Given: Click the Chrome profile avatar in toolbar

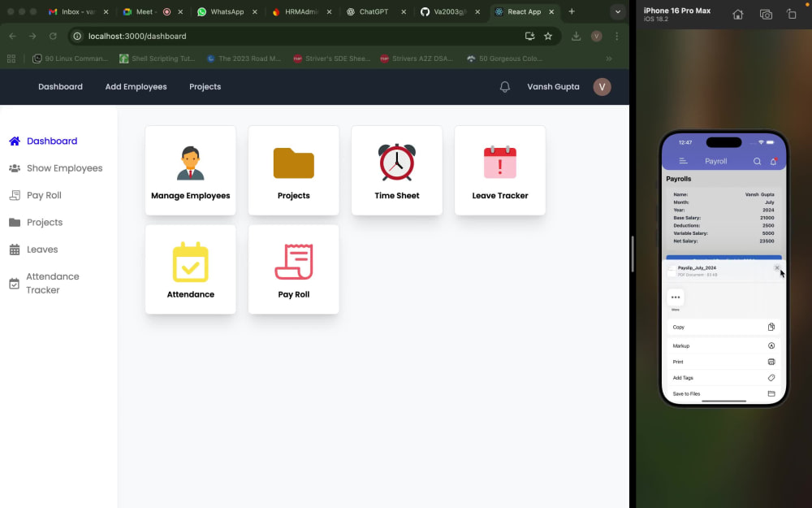Looking at the screenshot, I should (x=597, y=37).
